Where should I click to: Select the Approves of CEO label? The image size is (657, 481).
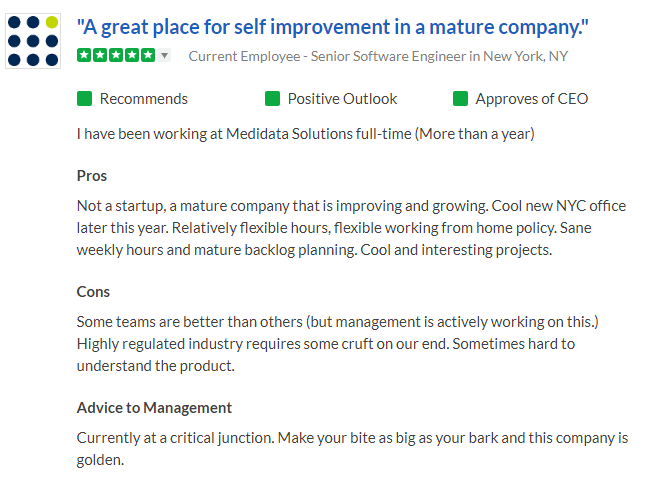tap(532, 99)
